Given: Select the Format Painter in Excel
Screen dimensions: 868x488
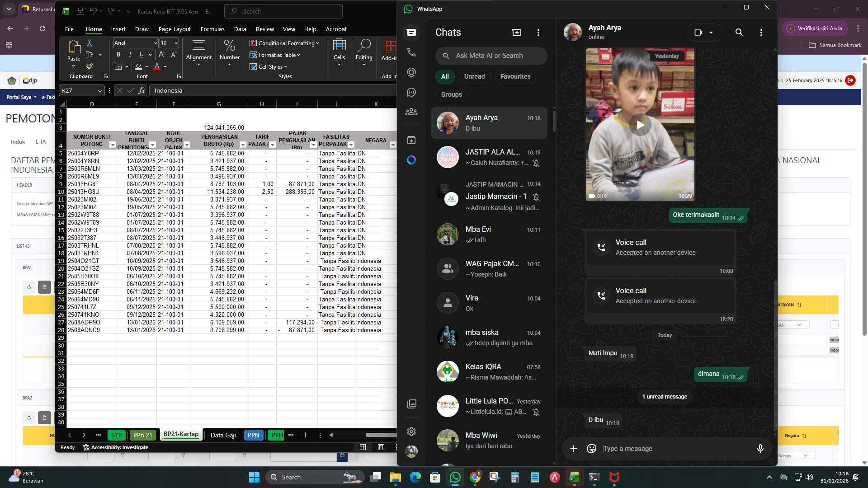Looking at the screenshot, I should click(90, 66).
